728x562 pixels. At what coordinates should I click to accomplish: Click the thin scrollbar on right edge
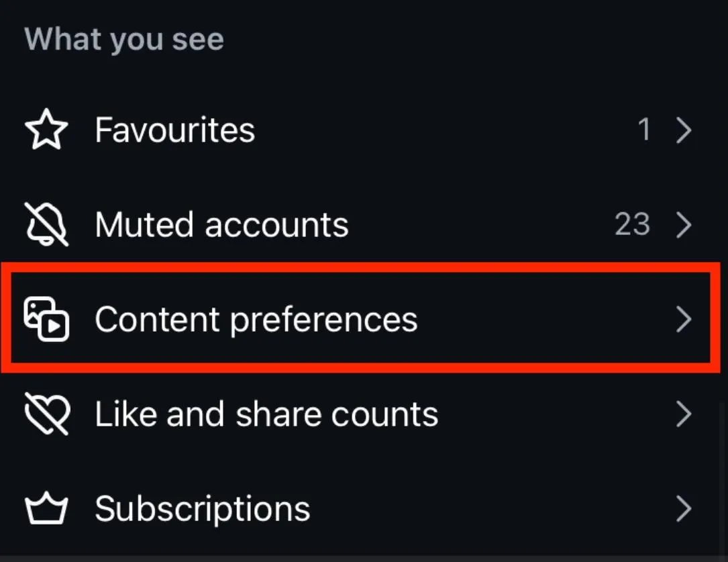723,478
